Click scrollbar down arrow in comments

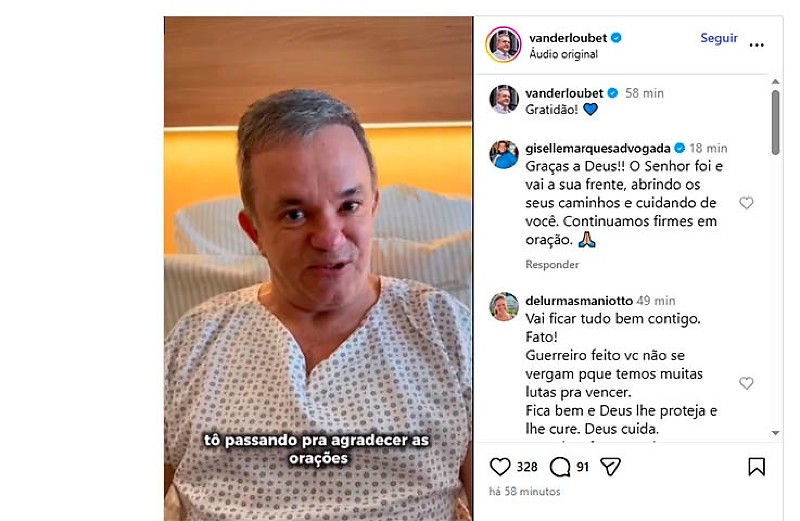776,433
